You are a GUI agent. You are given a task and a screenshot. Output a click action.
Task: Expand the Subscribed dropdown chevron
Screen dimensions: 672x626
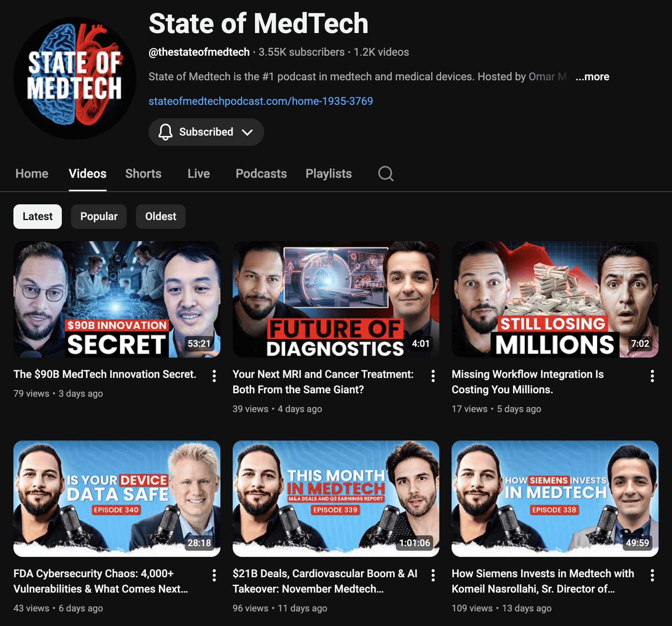pyautogui.click(x=247, y=132)
